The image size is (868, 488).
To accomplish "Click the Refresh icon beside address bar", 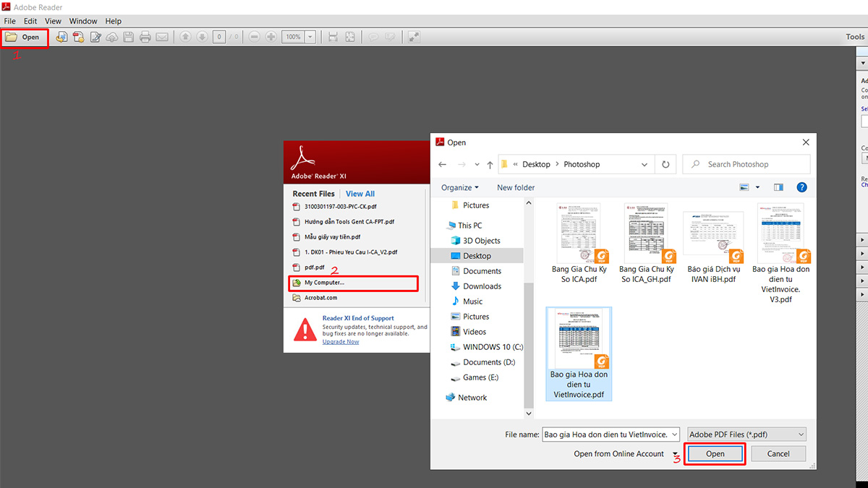I will pos(665,164).
